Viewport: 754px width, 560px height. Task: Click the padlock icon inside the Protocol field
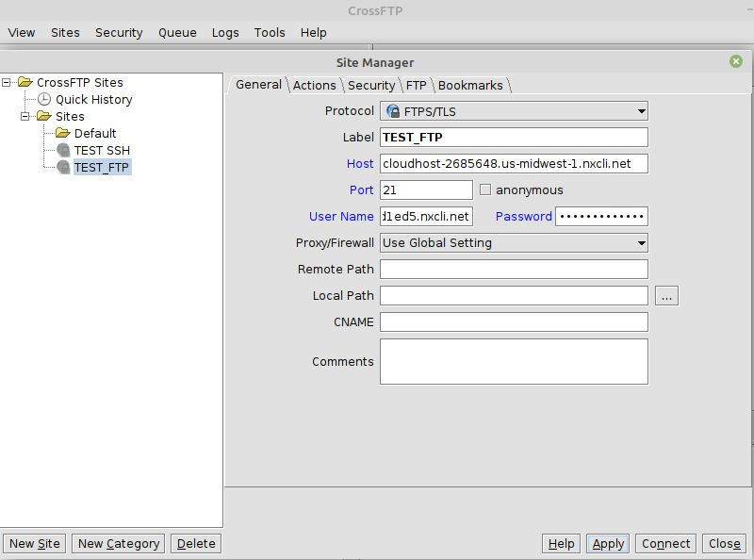[x=391, y=110]
